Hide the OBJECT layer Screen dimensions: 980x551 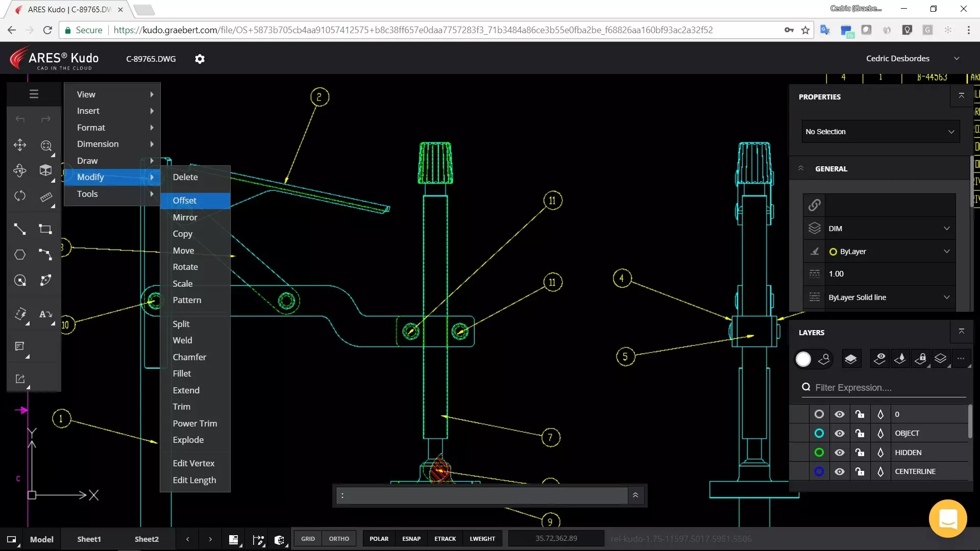(840, 433)
